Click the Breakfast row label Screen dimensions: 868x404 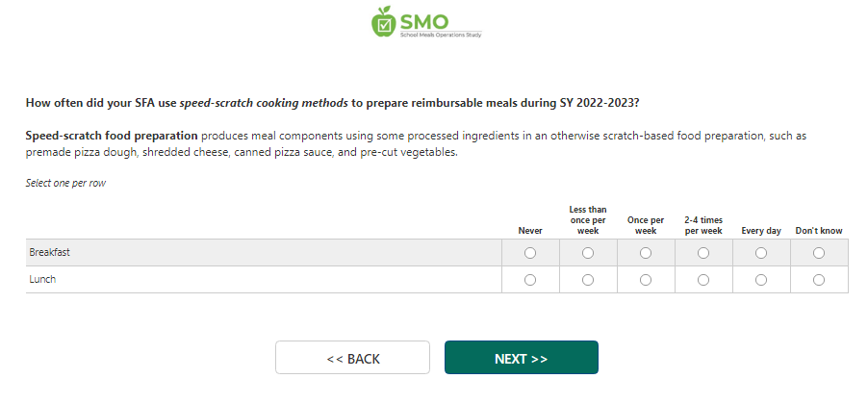point(50,253)
